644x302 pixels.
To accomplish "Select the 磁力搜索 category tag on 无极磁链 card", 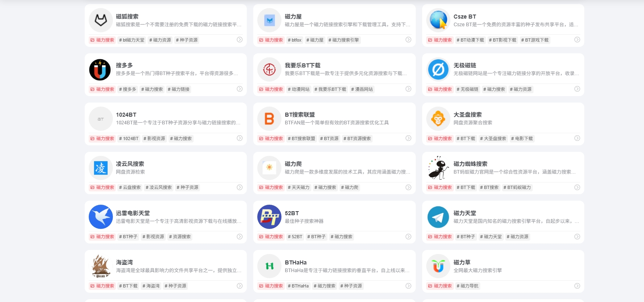I will pos(440,89).
